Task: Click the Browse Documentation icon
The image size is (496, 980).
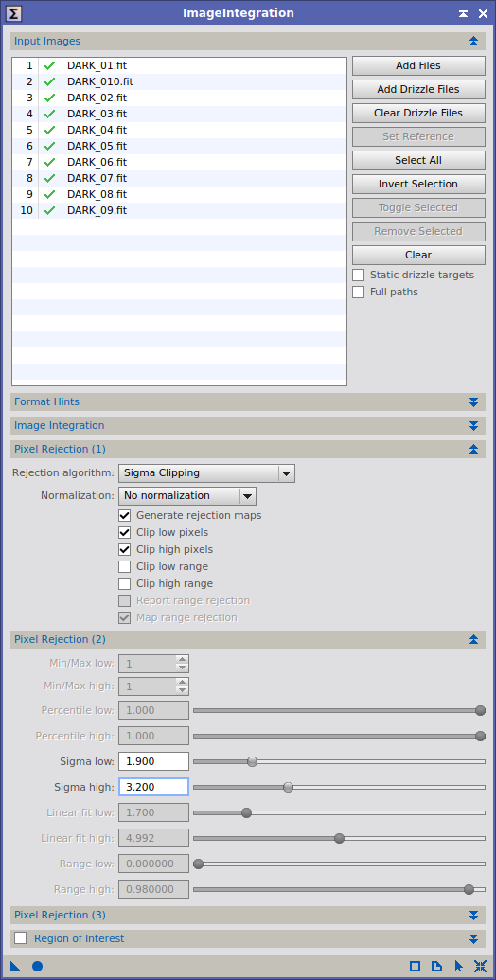Action: coord(437,966)
